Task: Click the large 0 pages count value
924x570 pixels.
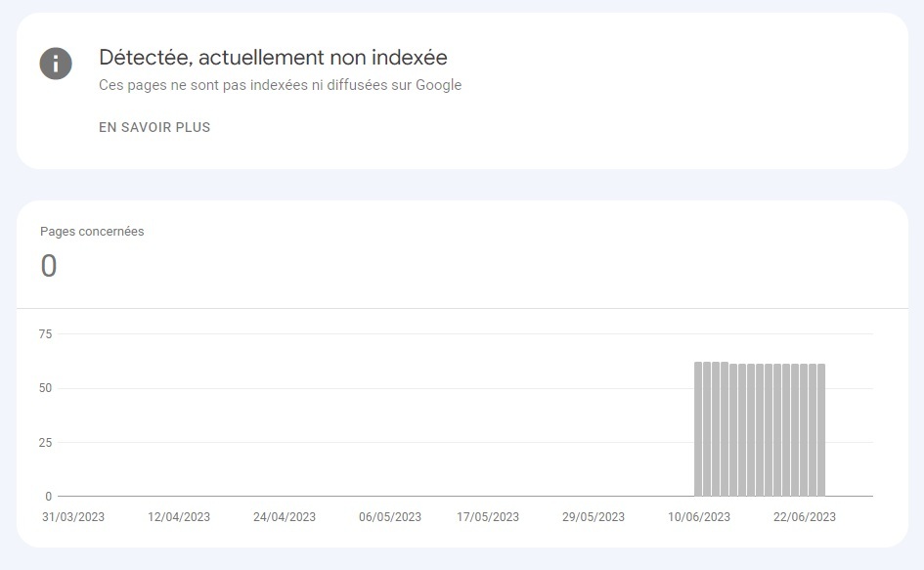Action: [49, 265]
